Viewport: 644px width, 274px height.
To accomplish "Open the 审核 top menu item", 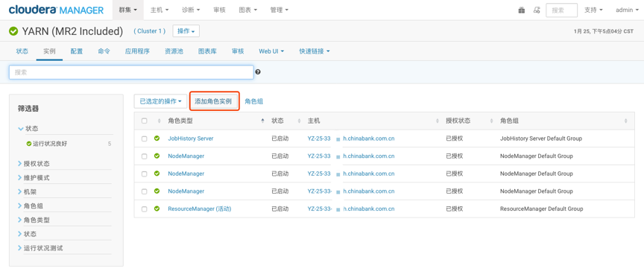I will click(x=219, y=10).
